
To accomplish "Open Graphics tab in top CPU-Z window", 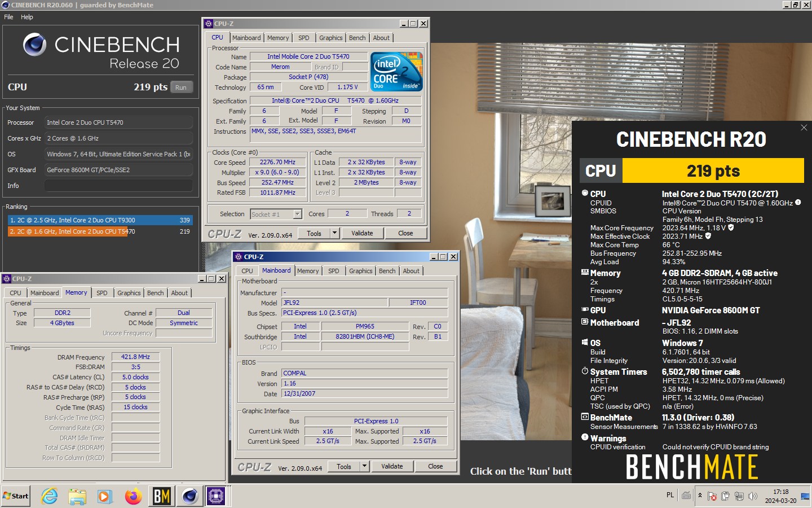I will pyautogui.click(x=330, y=38).
